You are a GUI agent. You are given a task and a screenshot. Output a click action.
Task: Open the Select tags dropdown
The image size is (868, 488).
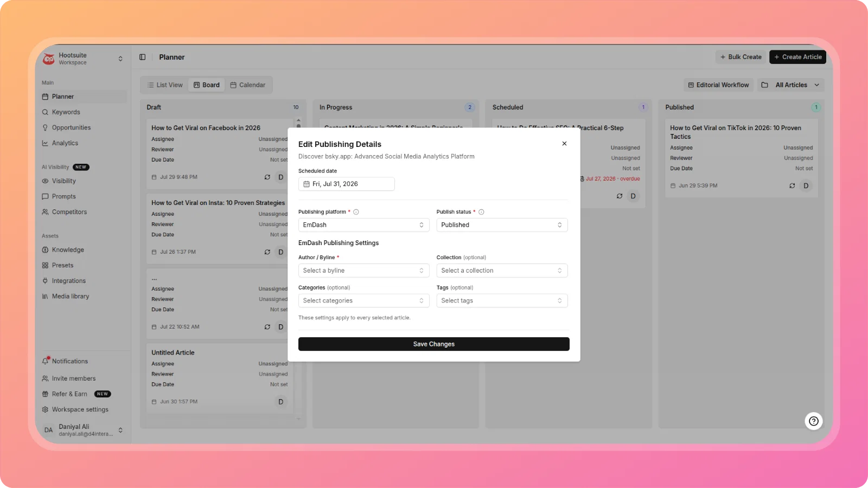[502, 300]
